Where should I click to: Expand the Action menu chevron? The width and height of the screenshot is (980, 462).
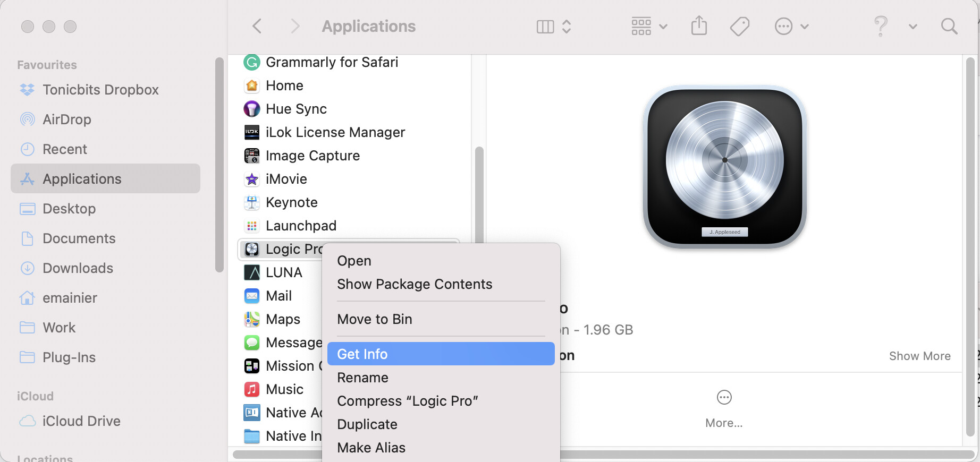tap(805, 27)
